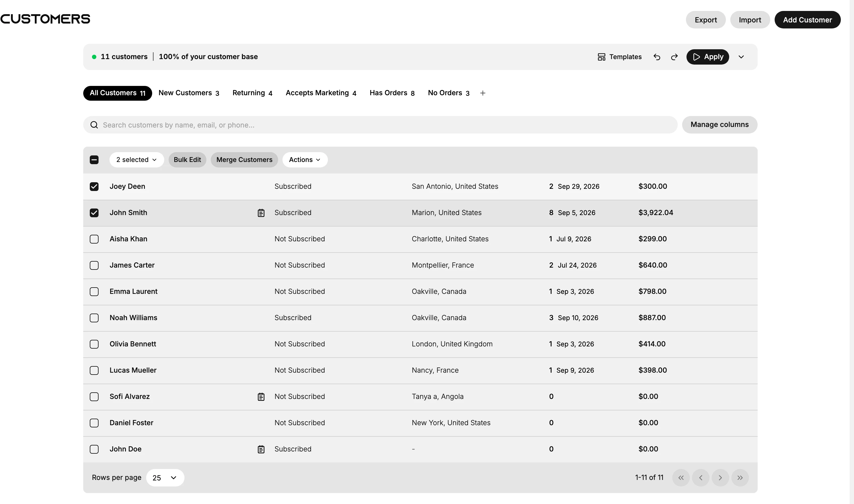Select the Aisha Khan checkbox
Viewport: 854px width, 504px height.
click(x=94, y=239)
